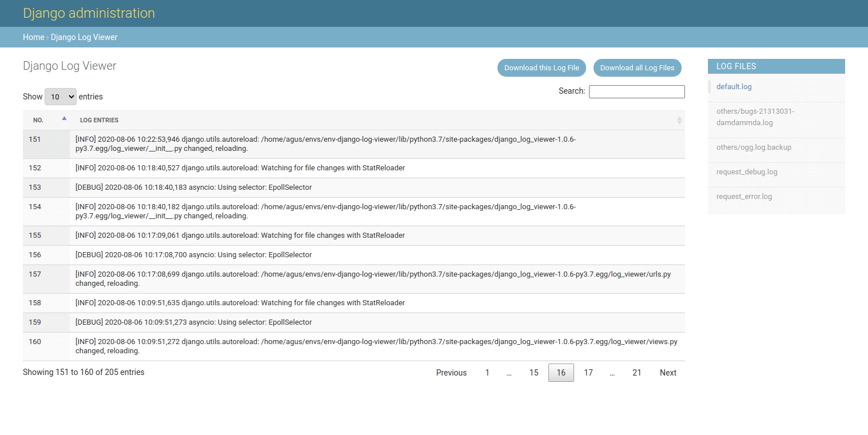
Task: Select request_debug.log from sidebar
Action: click(x=746, y=172)
